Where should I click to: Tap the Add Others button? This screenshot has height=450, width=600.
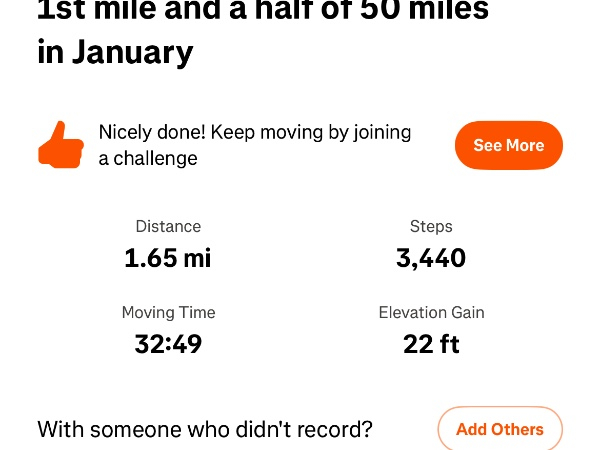500,430
